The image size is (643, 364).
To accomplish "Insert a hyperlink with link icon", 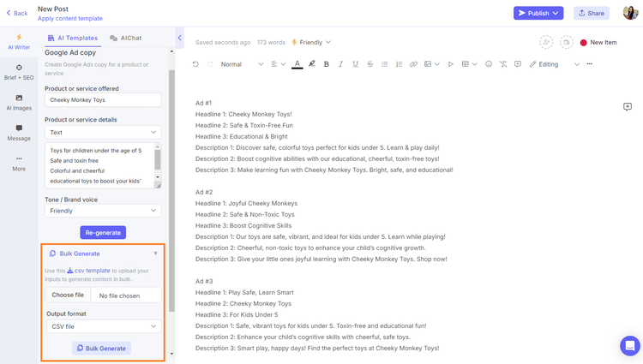I will pos(413,64).
